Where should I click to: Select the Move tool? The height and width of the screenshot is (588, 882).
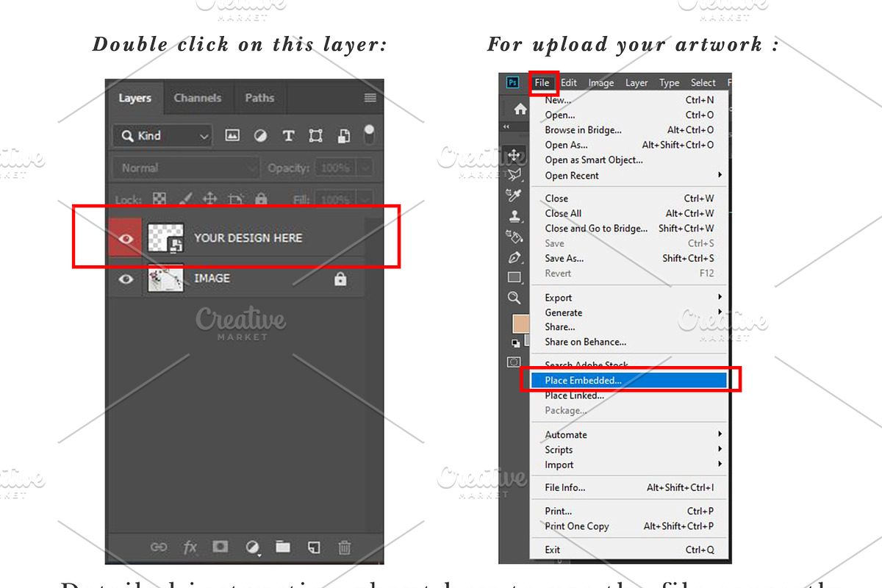514,156
